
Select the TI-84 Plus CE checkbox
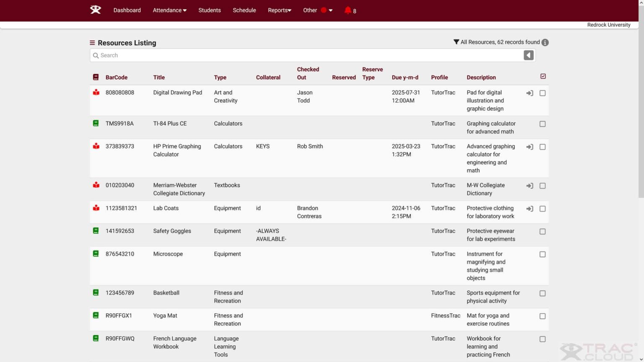542,124
